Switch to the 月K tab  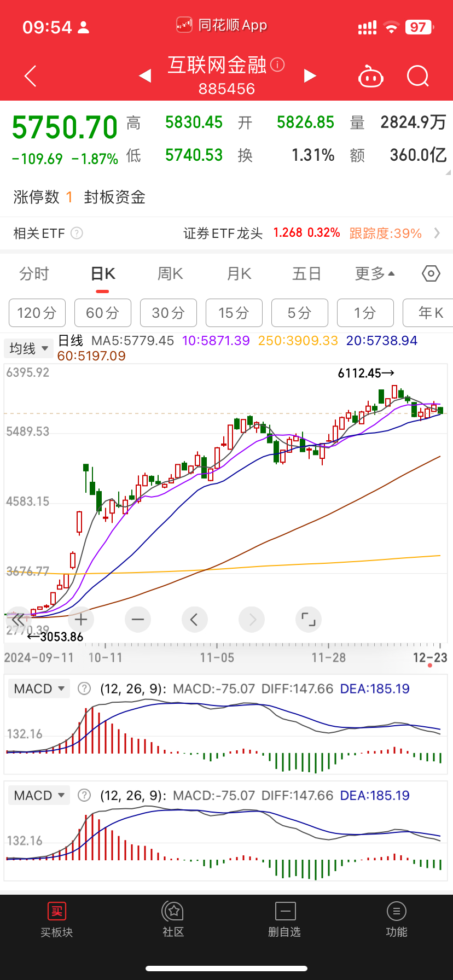(239, 273)
